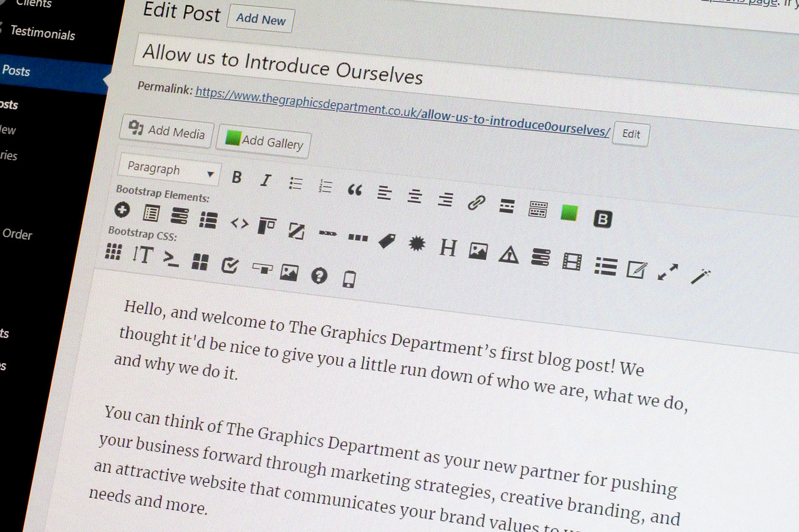Image resolution: width=799 pixels, height=532 pixels.
Task: Click the magic wand icon
Action: click(700, 276)
